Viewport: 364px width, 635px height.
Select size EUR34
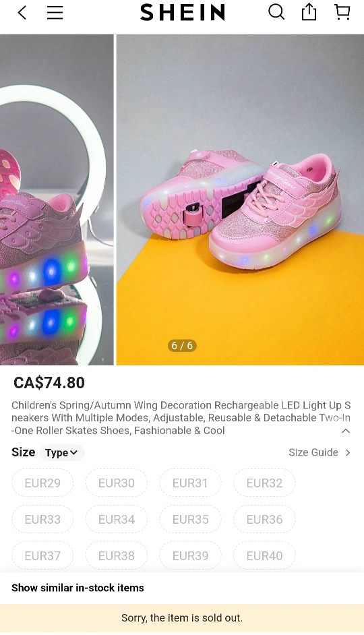pos(117,519)
